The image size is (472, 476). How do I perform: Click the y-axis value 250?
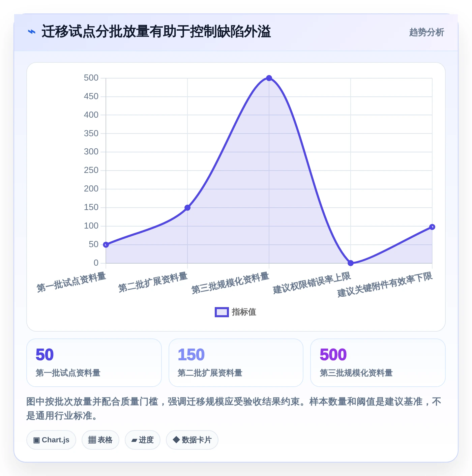(91, 170)
